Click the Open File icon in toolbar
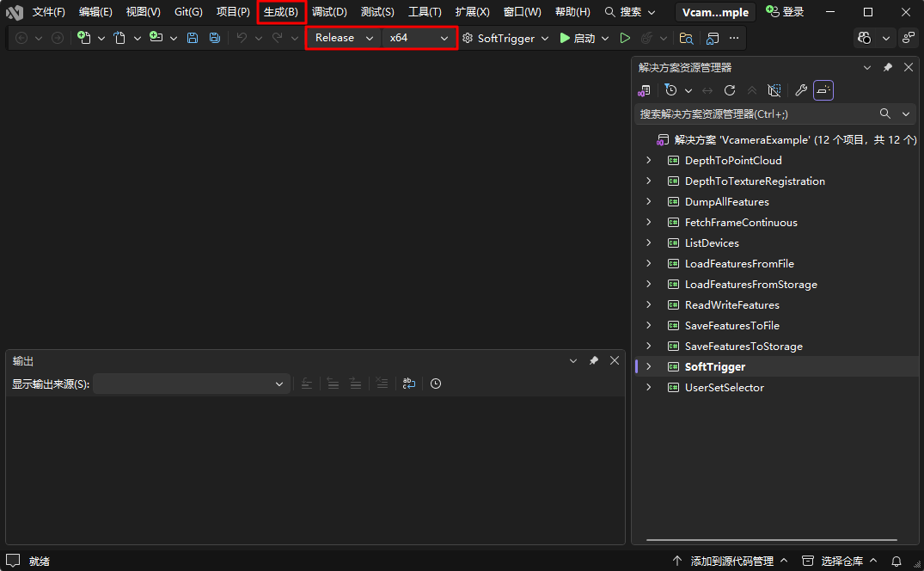Image resolution: width=924 pixels, height=571 pixels. tap(119, 39)
